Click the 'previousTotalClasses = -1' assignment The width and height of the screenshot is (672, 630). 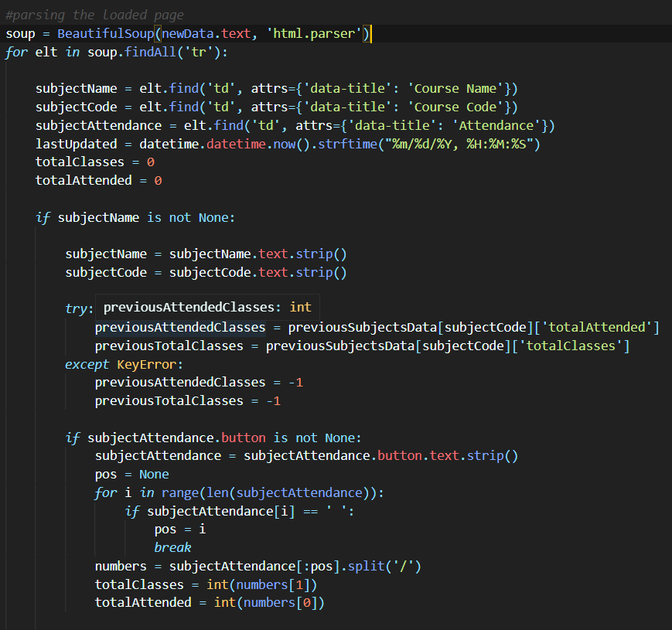[x=187, y=401]
